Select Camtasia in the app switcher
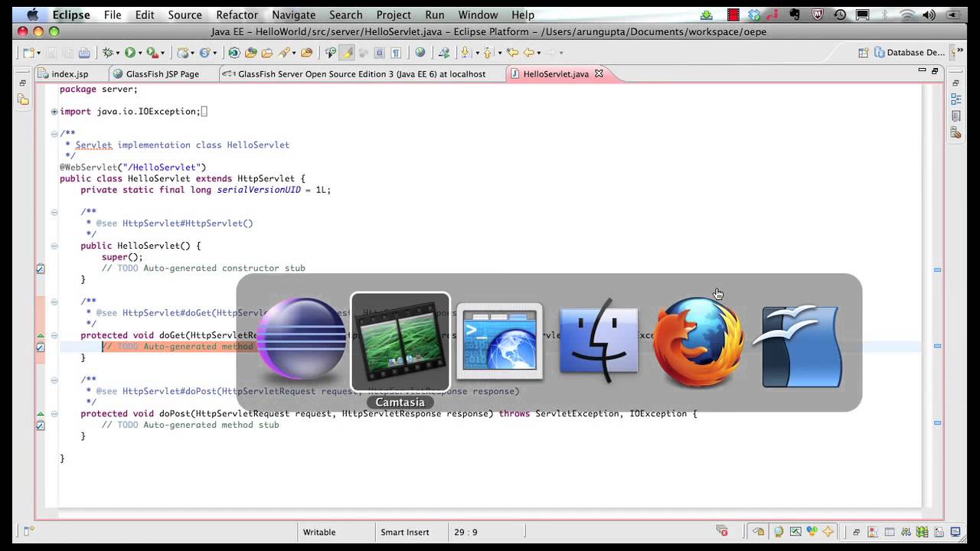980x551 pixels. pyautogui.click(x=400, y=341)
